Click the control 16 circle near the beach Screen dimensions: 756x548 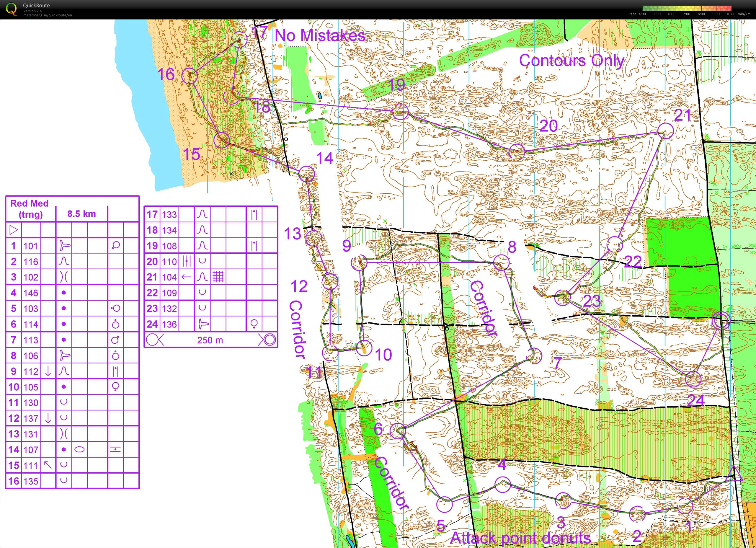pyautogui.click(x=190, y=76)
